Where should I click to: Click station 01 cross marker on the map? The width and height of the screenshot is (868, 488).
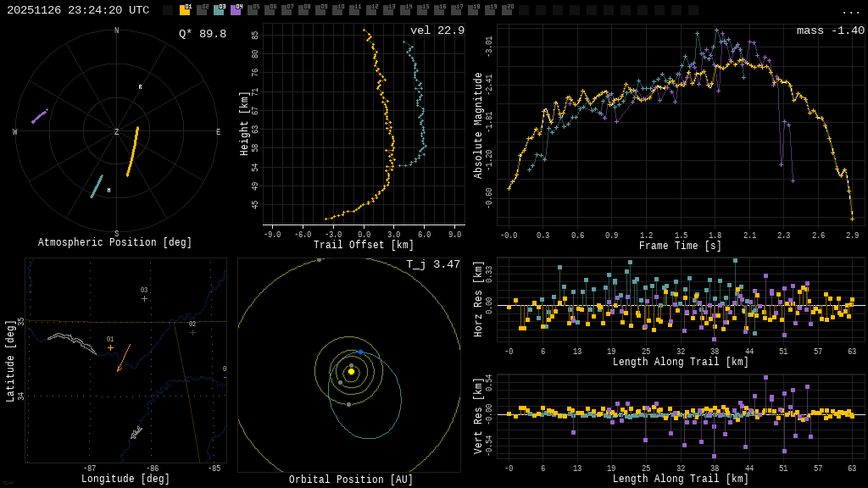[110, 348]
